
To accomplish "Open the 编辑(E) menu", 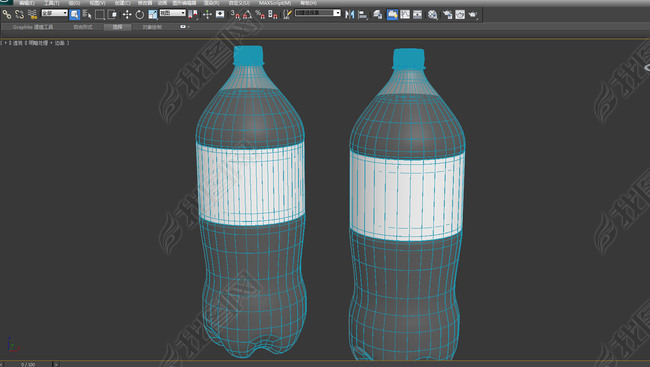I will pyautogui.click(x=27, y=3).
